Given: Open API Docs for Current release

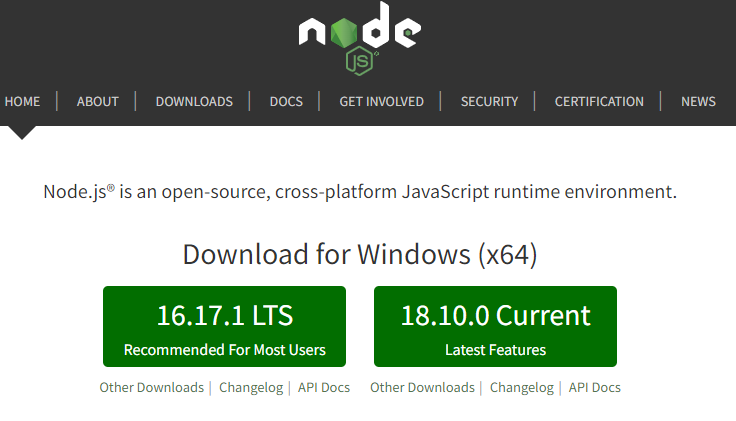Looking at the screenshot, I should [x=595, y=388].
